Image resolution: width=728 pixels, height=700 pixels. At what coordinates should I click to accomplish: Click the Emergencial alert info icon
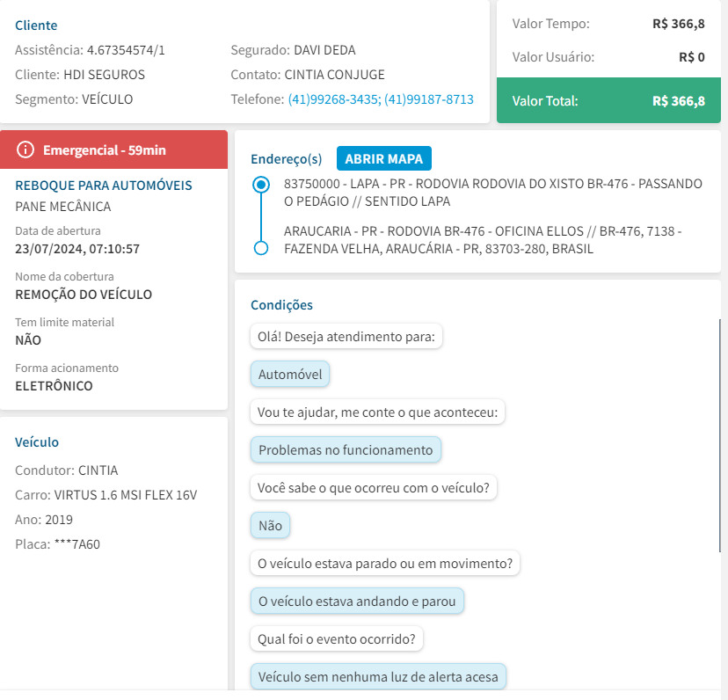point(26,149)
